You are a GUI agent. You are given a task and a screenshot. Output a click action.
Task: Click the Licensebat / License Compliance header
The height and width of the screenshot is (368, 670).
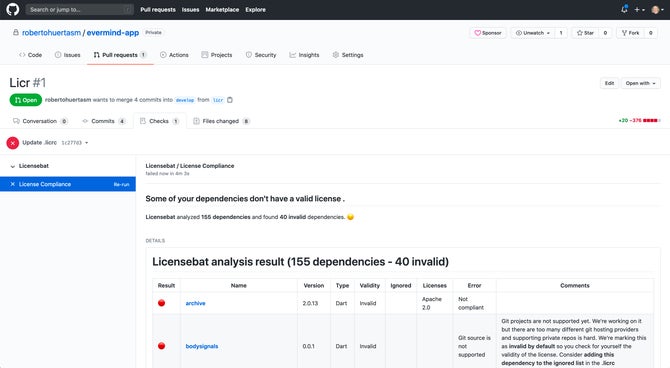click(190, 166)
